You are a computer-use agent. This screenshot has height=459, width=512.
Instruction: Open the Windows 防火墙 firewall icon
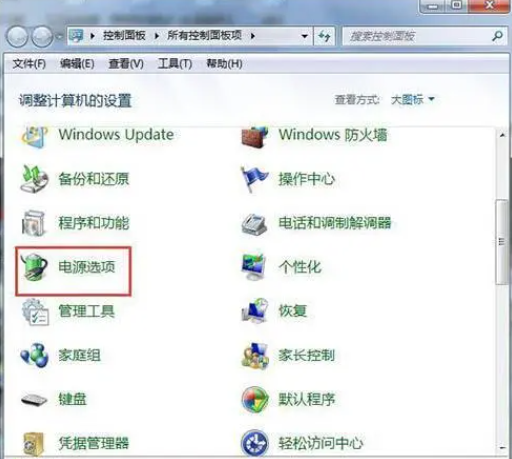(255, 137)
